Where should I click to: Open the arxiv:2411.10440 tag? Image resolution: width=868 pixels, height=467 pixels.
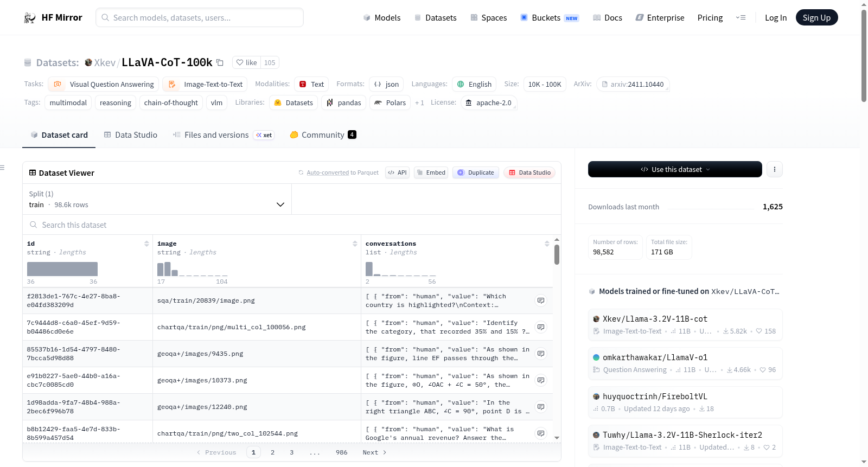click(x=633, y=84)
